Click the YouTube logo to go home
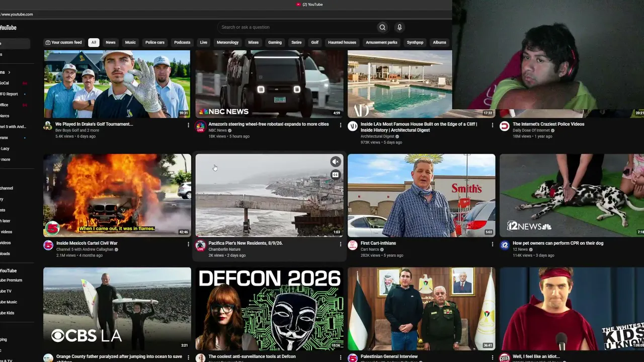644x362 pixels. click(8, 28)
